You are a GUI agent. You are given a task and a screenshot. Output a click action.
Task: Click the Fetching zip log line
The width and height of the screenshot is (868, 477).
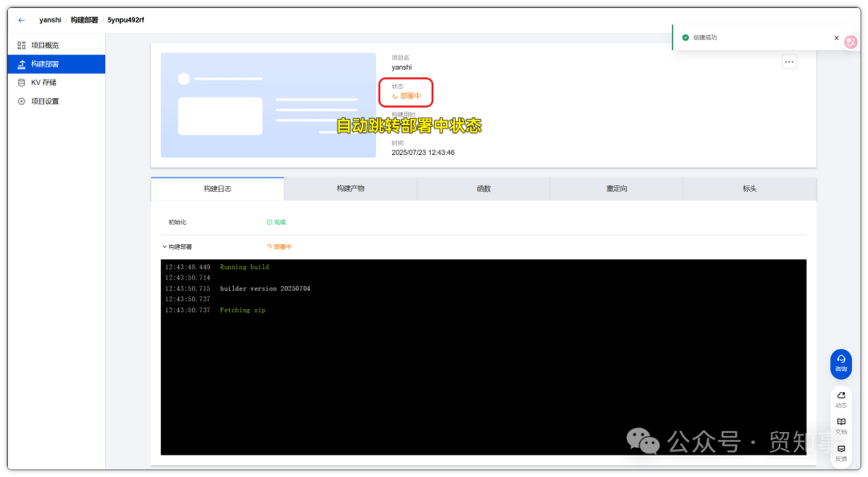[x=243, y=311]
